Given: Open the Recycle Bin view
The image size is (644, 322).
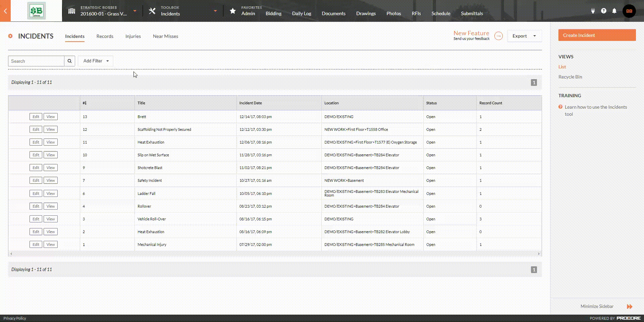Looking at the screenshot, I should (570, 77).
